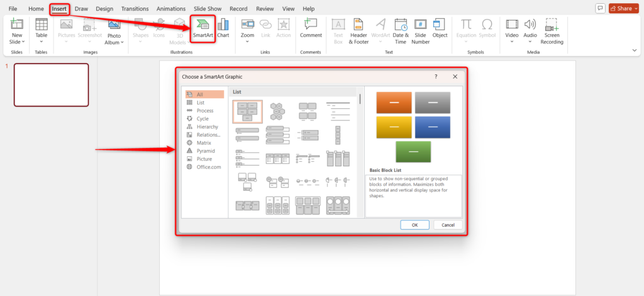Switch to the Draw tab
The width and height of the screenshot is (644, 296).
[x=81, y=9]
